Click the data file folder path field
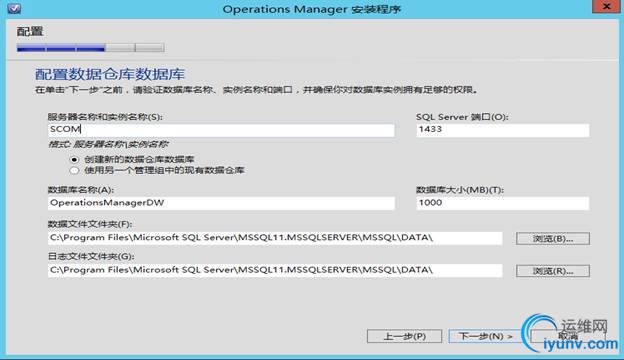 [275, 238]
